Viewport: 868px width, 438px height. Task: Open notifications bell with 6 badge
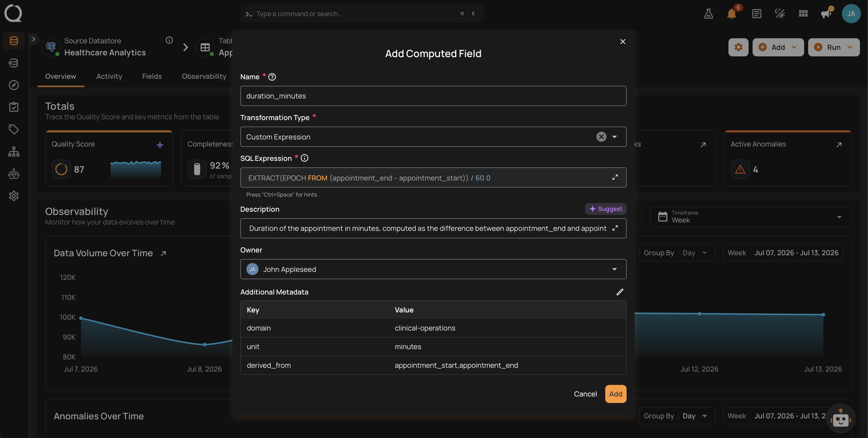[x=731, y=14]
